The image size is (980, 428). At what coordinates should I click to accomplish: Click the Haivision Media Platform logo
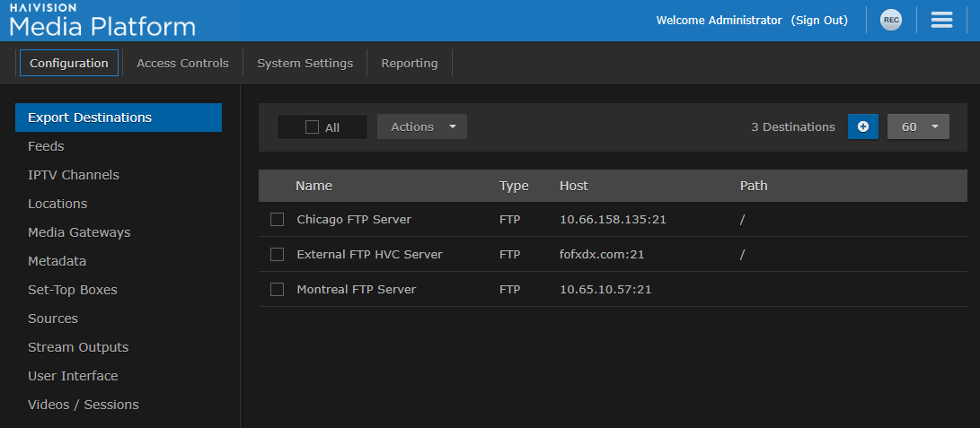click(102, 21)
